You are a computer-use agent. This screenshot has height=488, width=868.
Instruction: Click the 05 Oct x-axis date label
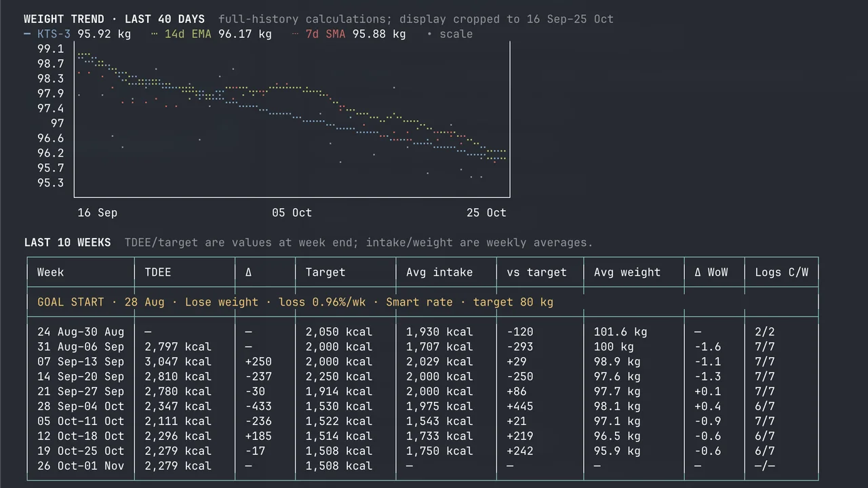point(292,213)
